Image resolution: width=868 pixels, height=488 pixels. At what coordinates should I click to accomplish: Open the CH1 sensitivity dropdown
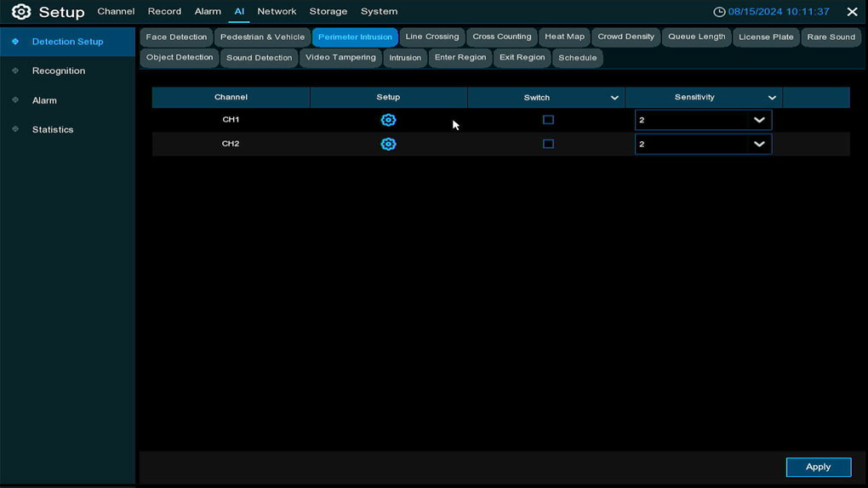[703, 120]
